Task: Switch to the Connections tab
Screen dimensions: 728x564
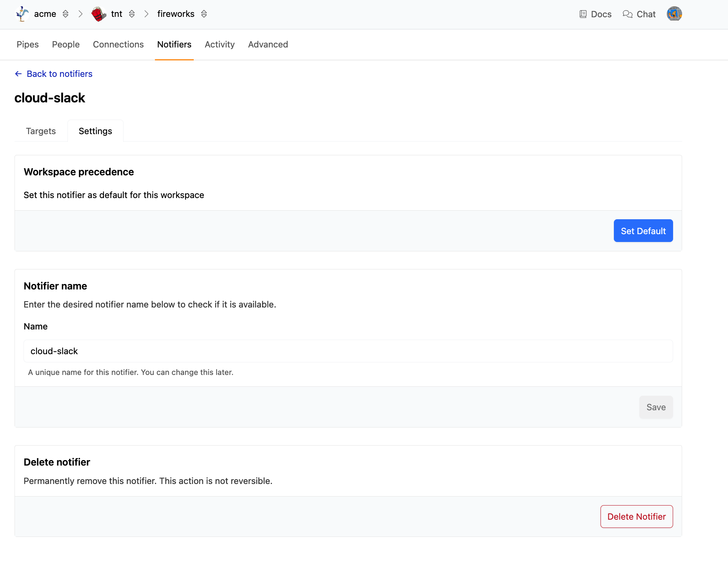Action: pos(118,44)
